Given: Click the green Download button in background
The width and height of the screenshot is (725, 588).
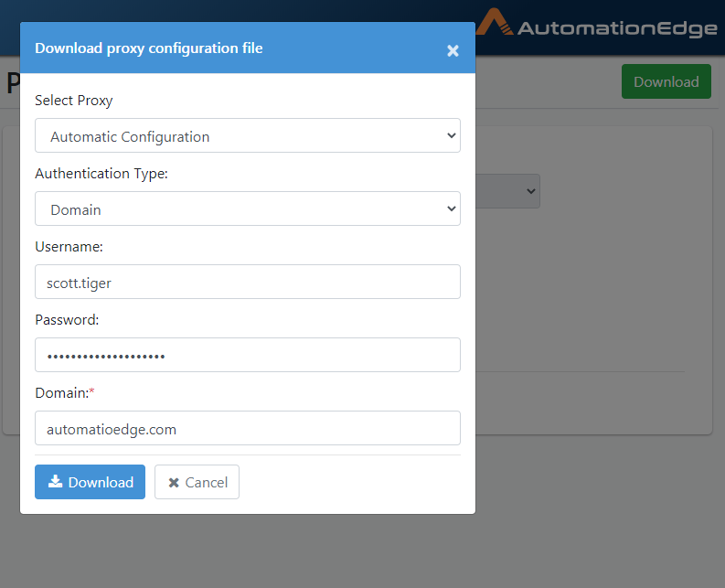Looking at the screenshot, I should click(666, 81).
